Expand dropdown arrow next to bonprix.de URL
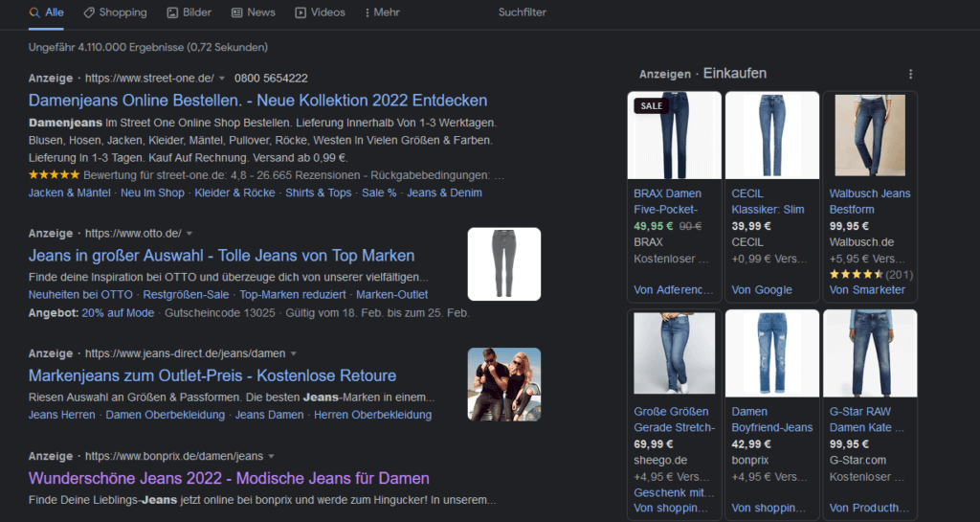This screenshot has height=522, width=980. tap(271, 456)
